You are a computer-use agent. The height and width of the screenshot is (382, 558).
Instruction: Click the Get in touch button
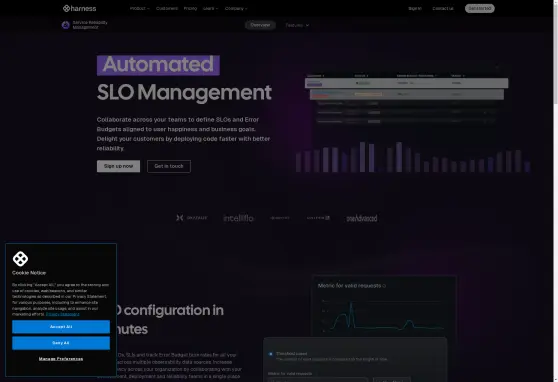pyautogui.click(x=169, y=166)
